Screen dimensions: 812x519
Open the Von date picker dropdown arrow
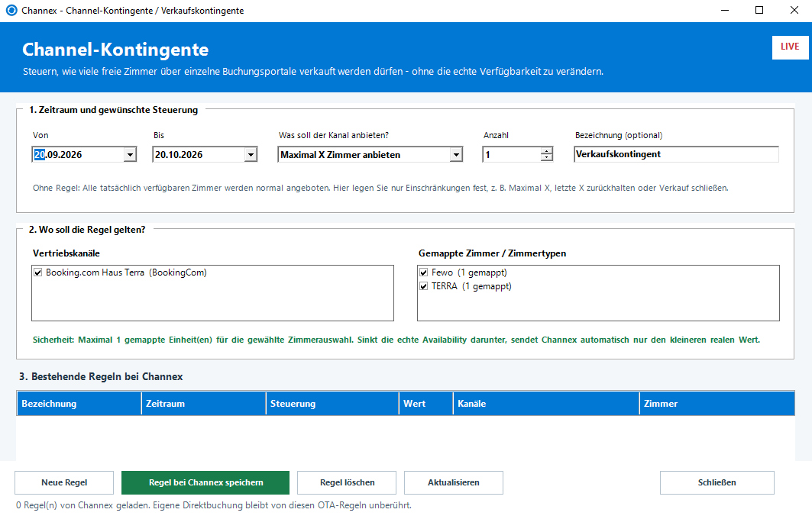tap(130, 154)
